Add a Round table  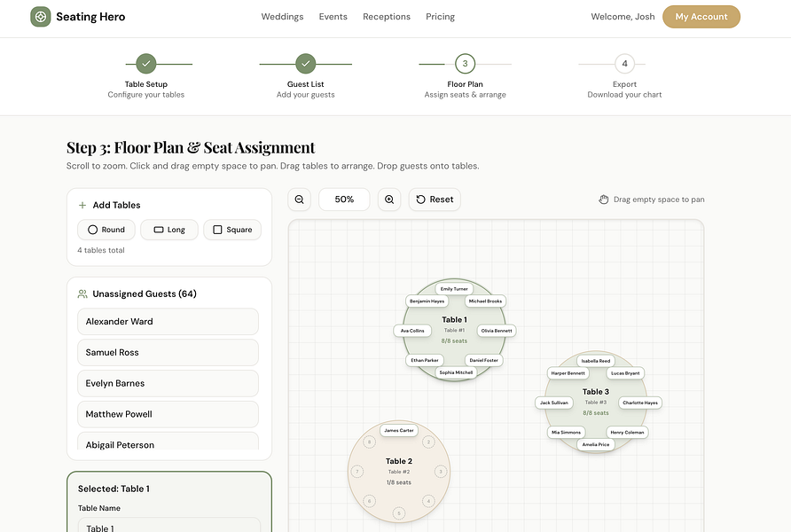tap(106, 230)
